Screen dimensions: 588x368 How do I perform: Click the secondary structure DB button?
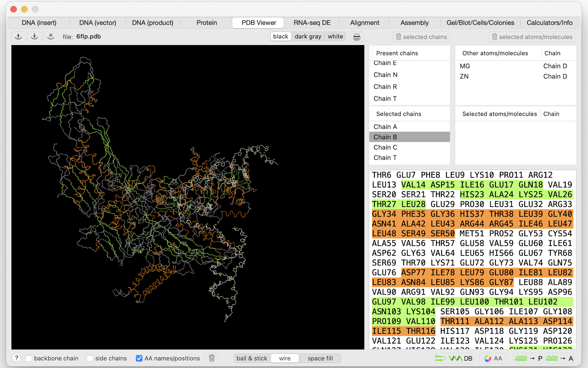coord(453,358)
